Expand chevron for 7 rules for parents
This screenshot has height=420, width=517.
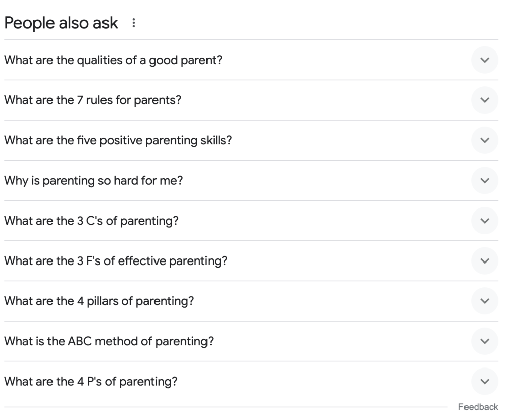485,100
